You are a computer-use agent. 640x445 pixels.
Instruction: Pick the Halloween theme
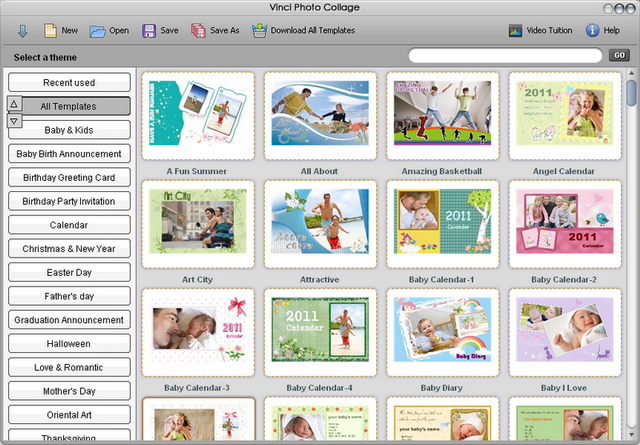pyautogui.click(x=69, y=343)
